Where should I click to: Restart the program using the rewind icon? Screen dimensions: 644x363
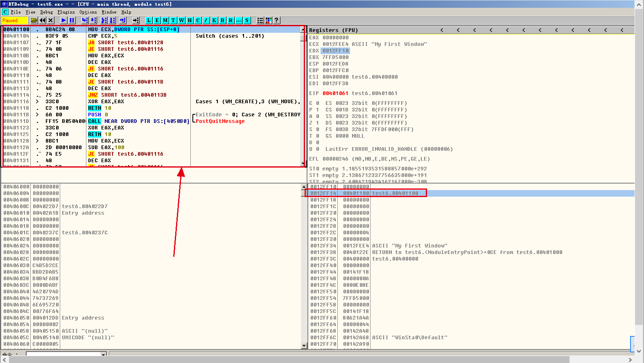43,20
